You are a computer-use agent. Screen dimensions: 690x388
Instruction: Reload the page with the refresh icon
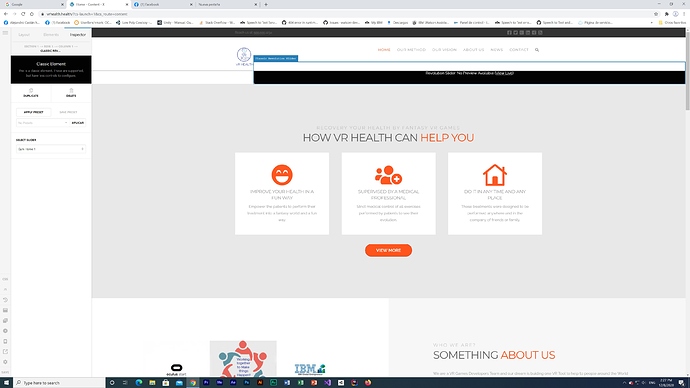pyautogui.click(x=23, y=14)
